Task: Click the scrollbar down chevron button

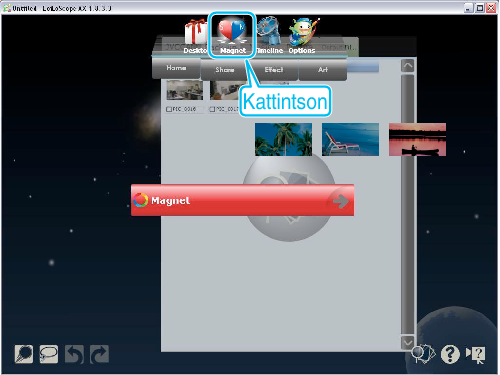Action: 408,343
